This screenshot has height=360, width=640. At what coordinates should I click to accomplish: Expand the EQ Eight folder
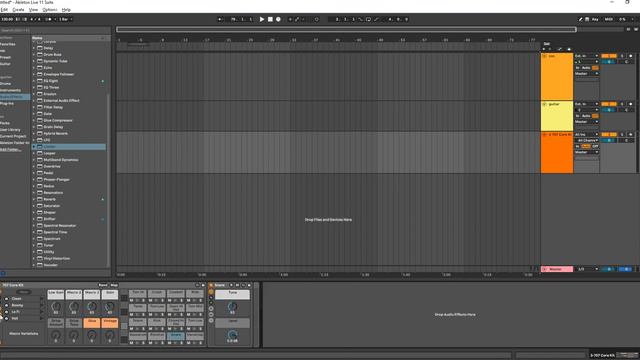coord(34,81)
